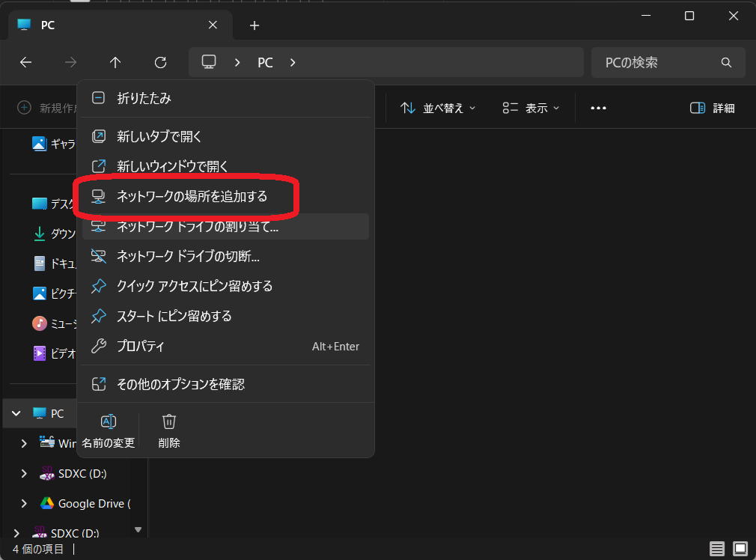Select ネットワークの場所を追加する menu item

(x=192, y=196)
